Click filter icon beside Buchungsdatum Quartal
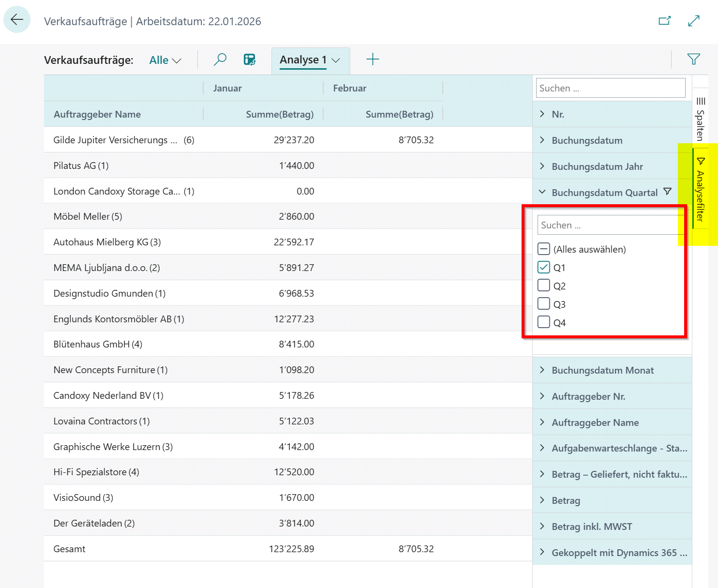The width and height of the screenshot is (718, 588). (667, 192)
